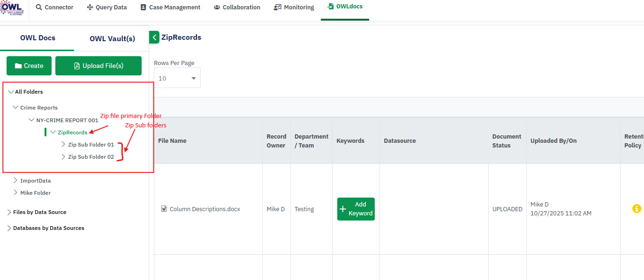
Task: Click the yellow retention policy info icon
Action: pyautogui.click(x=636, y=209)
